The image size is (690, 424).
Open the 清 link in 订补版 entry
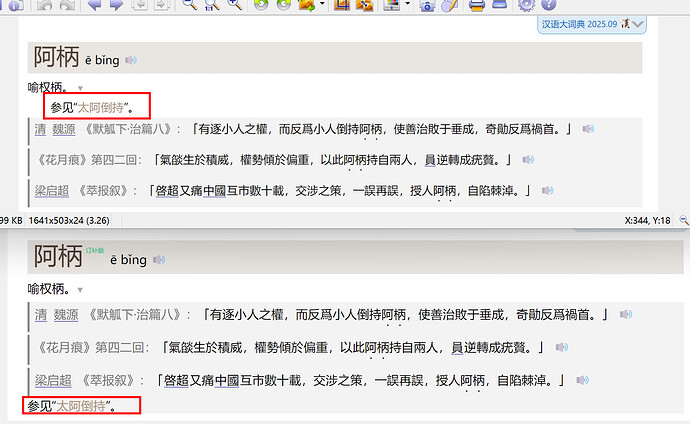[x=41, y=315]
